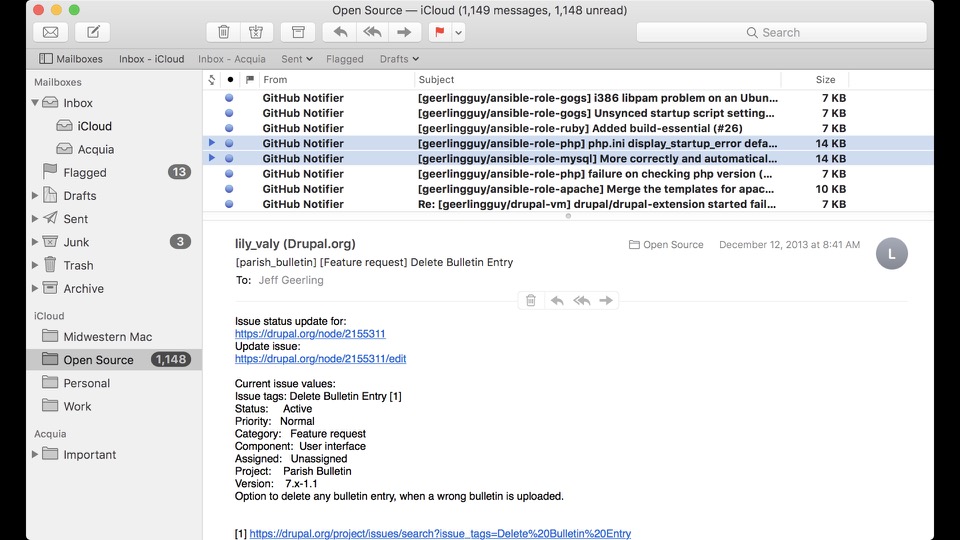Open the Flagged mailbox in sidebar
The image size is (960, 540).
pyautogui.click(x=84, y=173)
